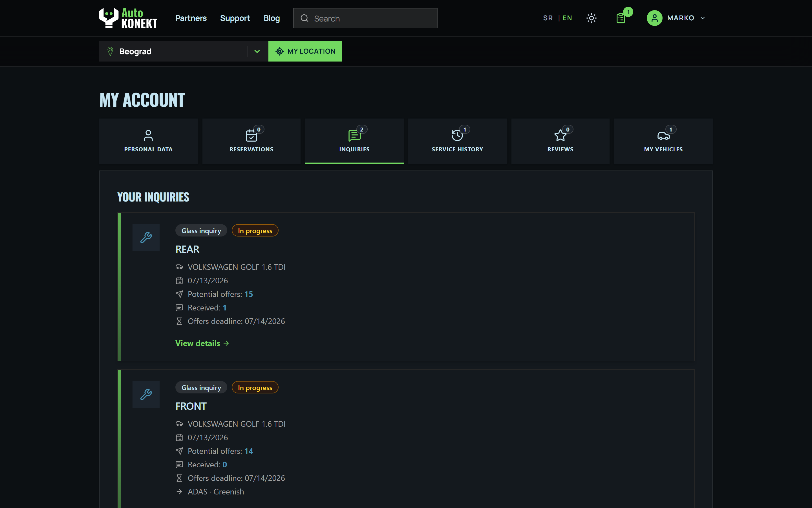Click the calendar icon in FRONT inquiry
812x508 pixels.
pos(179,437)
